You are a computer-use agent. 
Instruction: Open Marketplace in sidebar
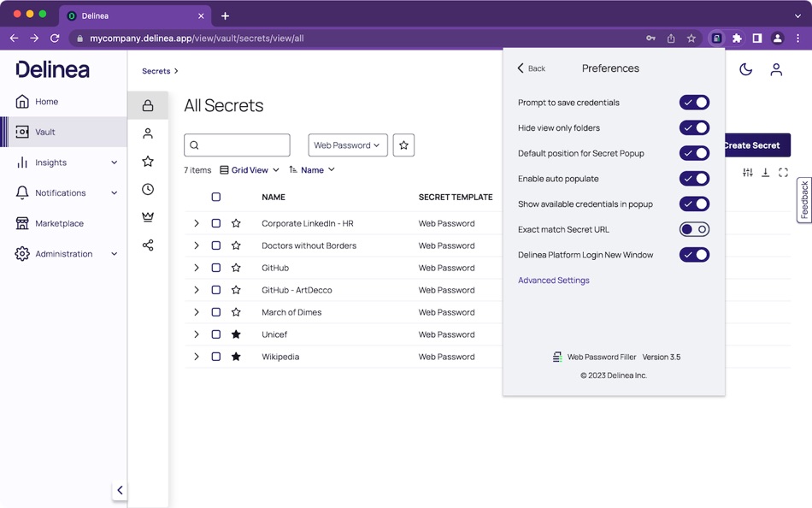(x=63, y=223)
